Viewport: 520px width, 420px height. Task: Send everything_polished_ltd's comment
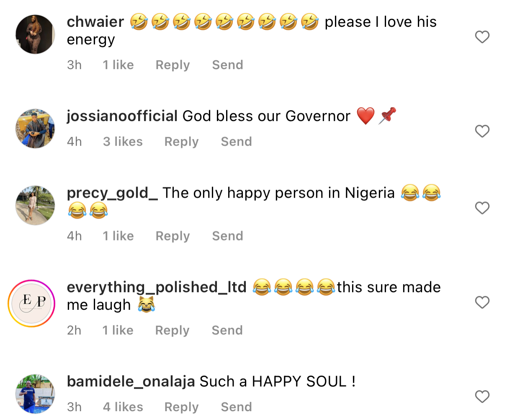click(227, 330)
